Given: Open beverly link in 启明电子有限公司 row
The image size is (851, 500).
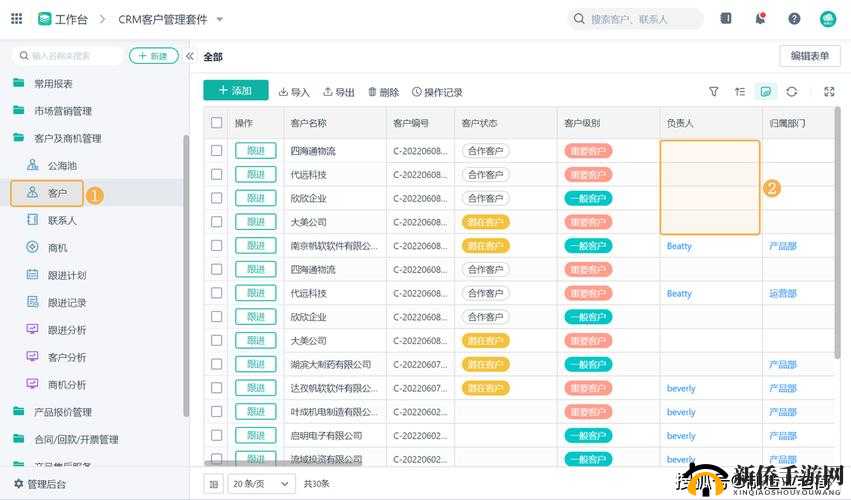Looking at the screenshot, I should pos(681,435).
